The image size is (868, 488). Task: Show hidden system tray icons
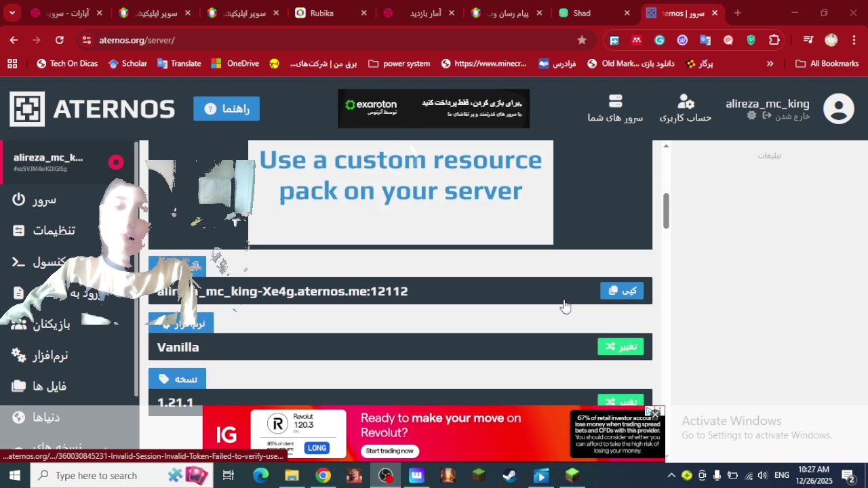pyautogui.click(x=671, y=475)
